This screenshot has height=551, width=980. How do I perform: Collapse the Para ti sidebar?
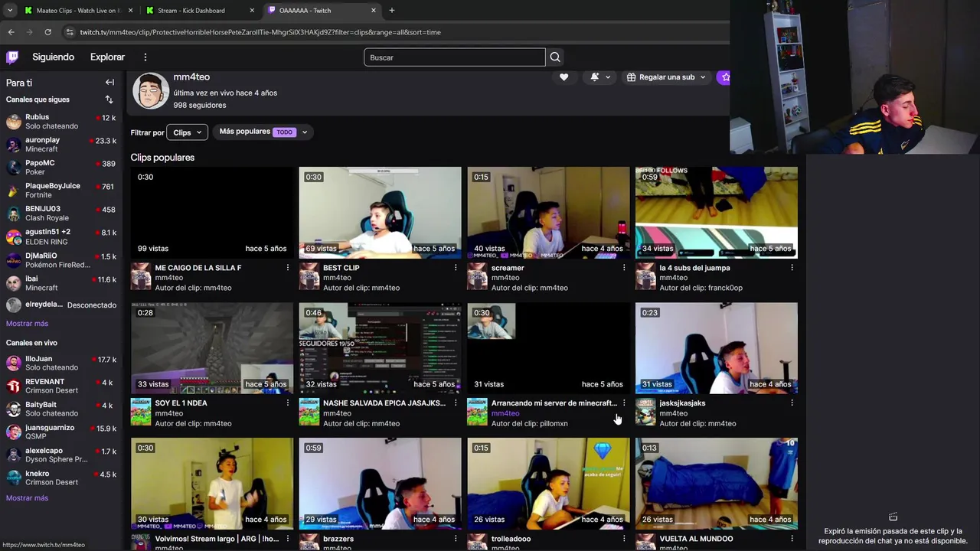pos(109,83)
